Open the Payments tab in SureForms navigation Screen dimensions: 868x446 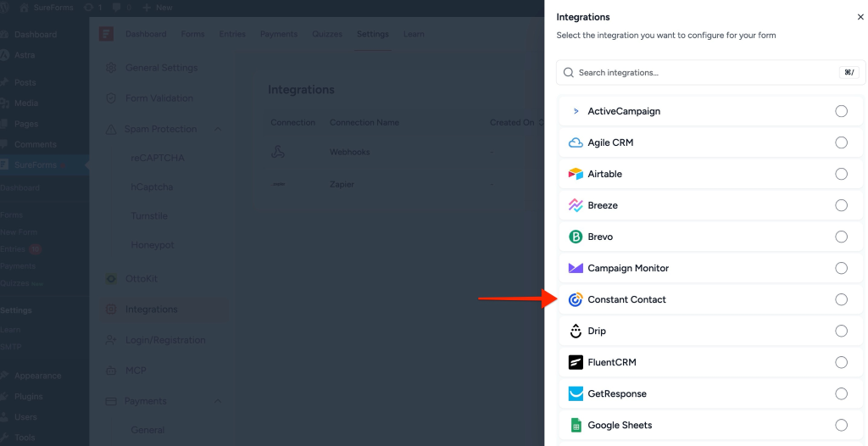278,34
